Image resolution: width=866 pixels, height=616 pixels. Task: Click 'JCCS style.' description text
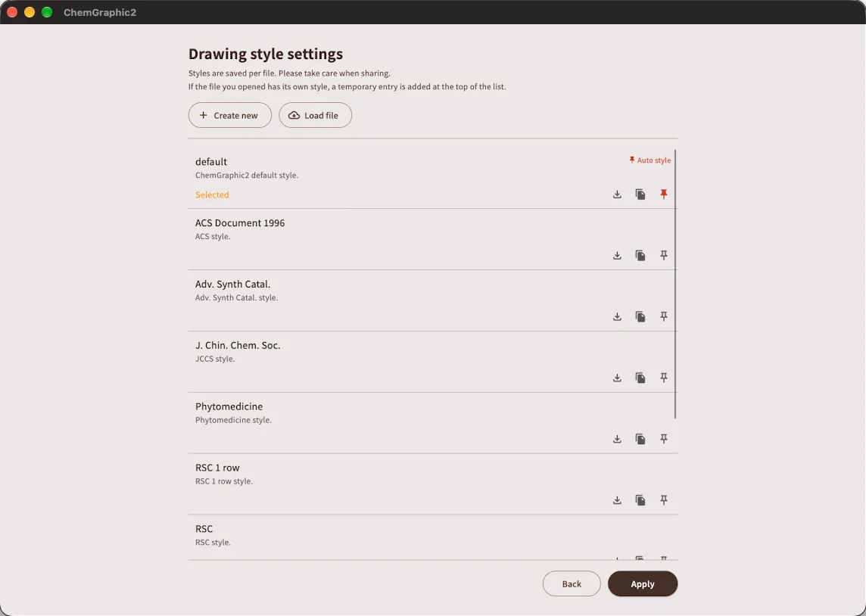pyautogui.click(x=215, y=359)
